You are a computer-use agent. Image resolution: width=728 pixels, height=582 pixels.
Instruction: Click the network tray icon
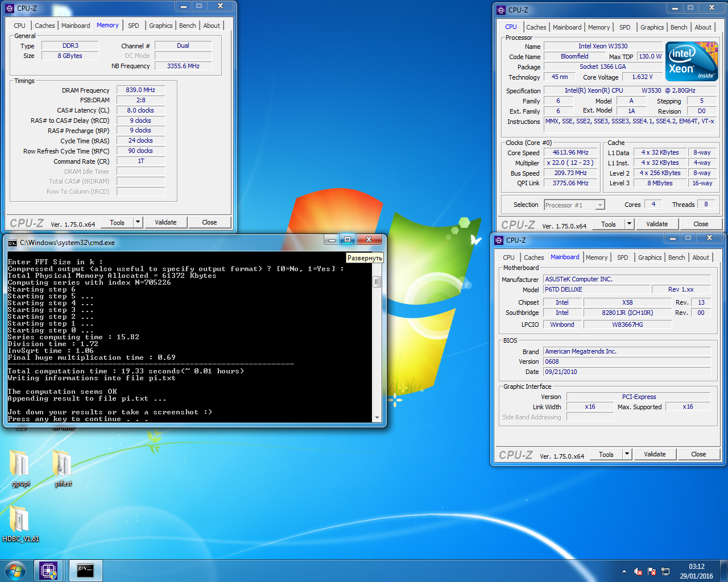point(665,571)
